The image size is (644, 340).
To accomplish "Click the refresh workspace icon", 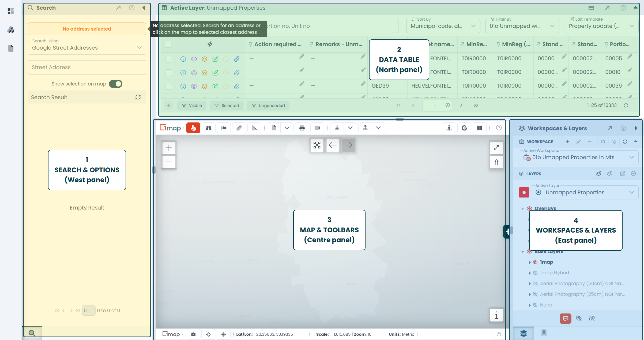I will click(625, 142).
